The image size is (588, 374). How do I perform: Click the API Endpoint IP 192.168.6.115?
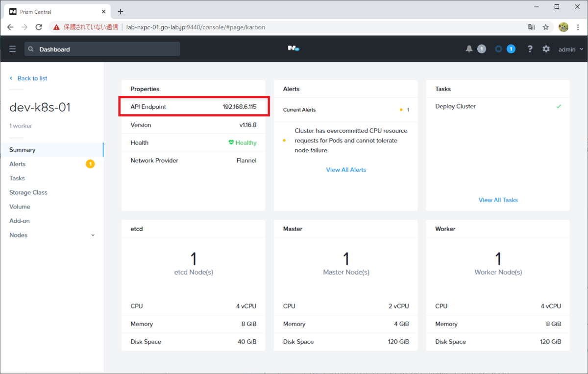click(240, 107)
